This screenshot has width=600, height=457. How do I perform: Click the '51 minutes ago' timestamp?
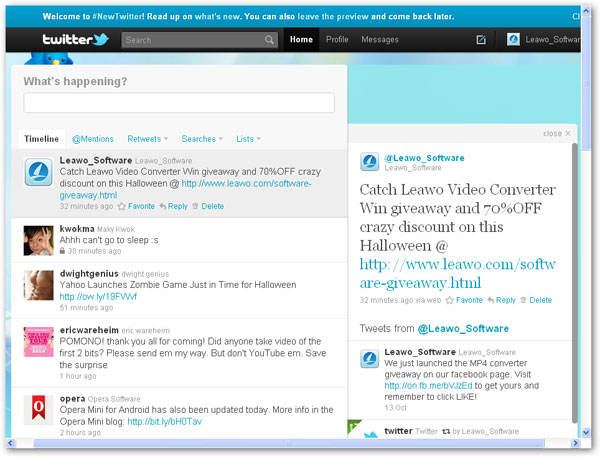(86, 308)
